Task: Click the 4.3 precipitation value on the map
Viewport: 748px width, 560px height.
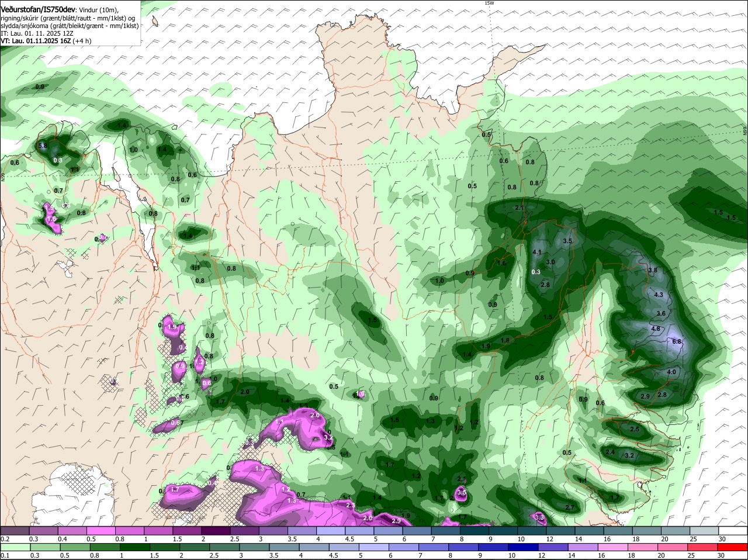Action: (659, 295)
